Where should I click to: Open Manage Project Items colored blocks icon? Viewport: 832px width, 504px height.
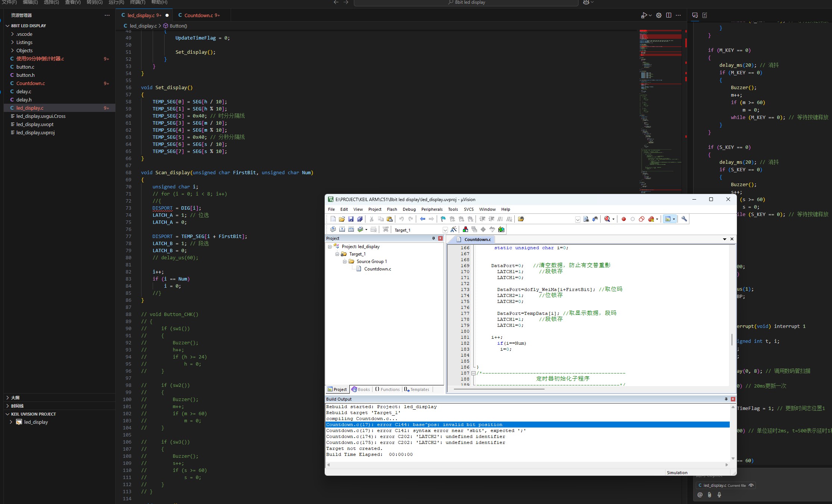[465, 229]
